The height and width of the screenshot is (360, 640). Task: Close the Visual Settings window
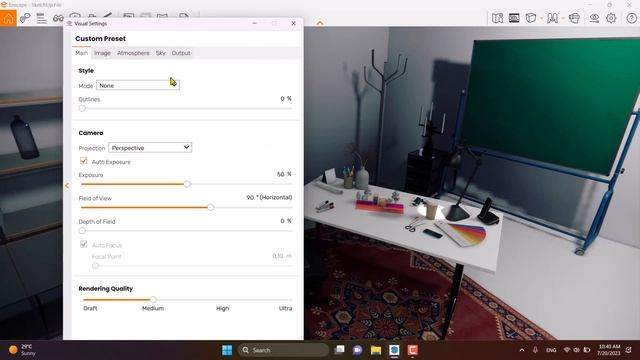(293, 24)
